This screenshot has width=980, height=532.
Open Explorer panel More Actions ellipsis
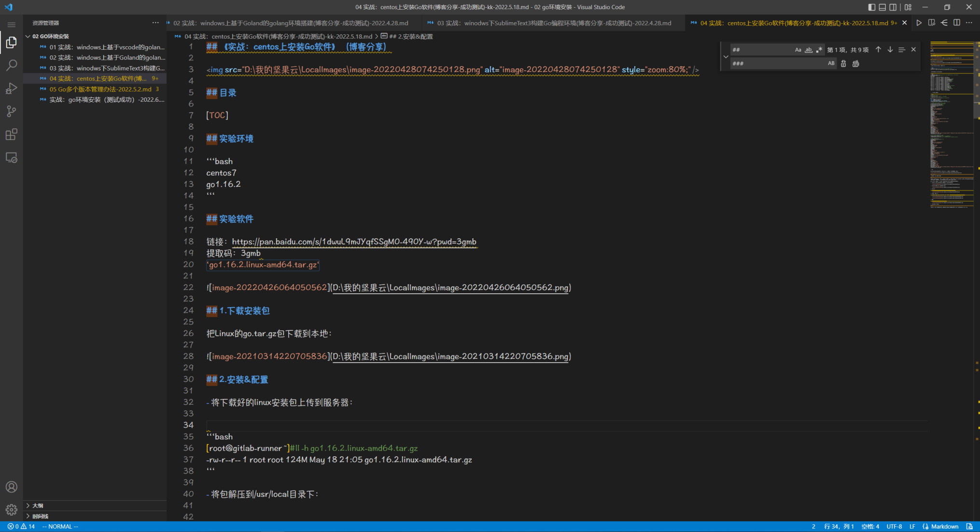(155, 23)
